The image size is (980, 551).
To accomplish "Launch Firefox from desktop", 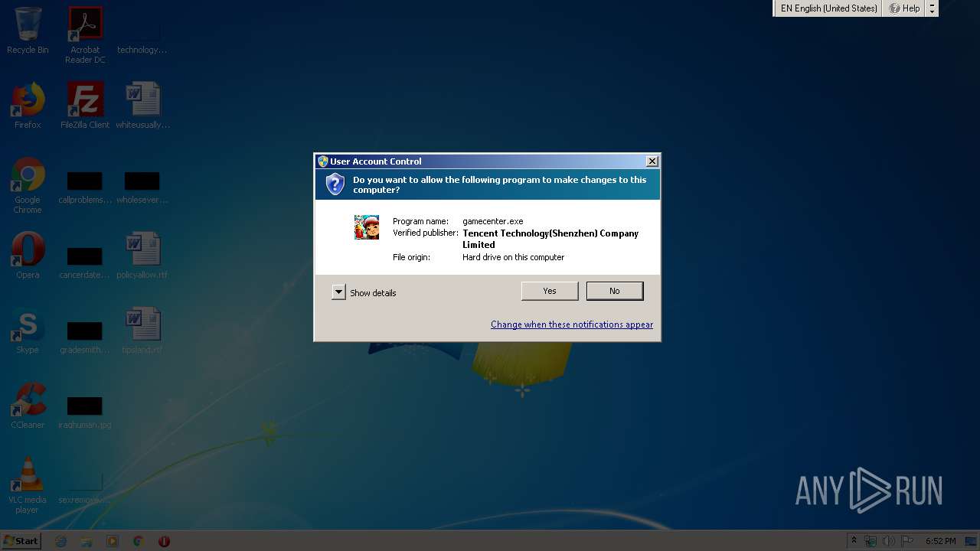I will coord(28,106).
